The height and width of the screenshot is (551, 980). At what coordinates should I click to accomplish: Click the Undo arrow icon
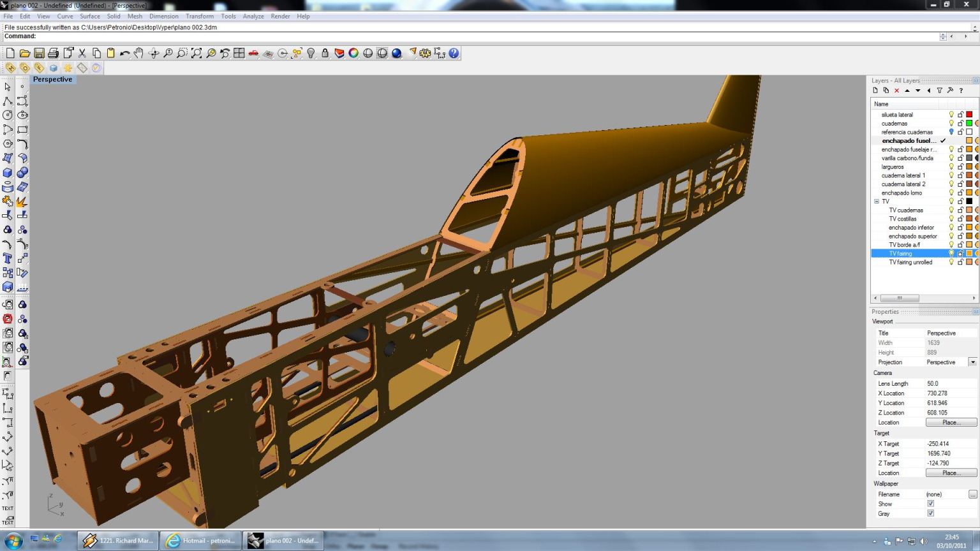pos(124,54)
